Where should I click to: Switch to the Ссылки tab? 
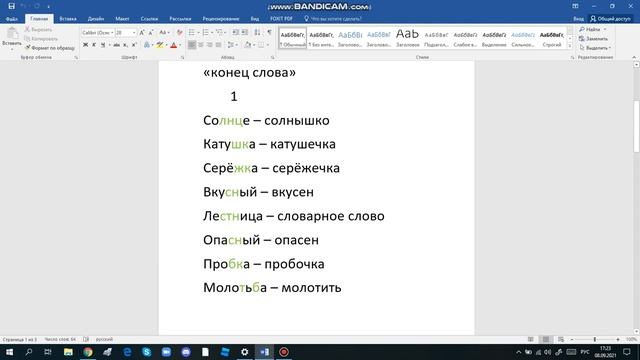tap(149, 19)
